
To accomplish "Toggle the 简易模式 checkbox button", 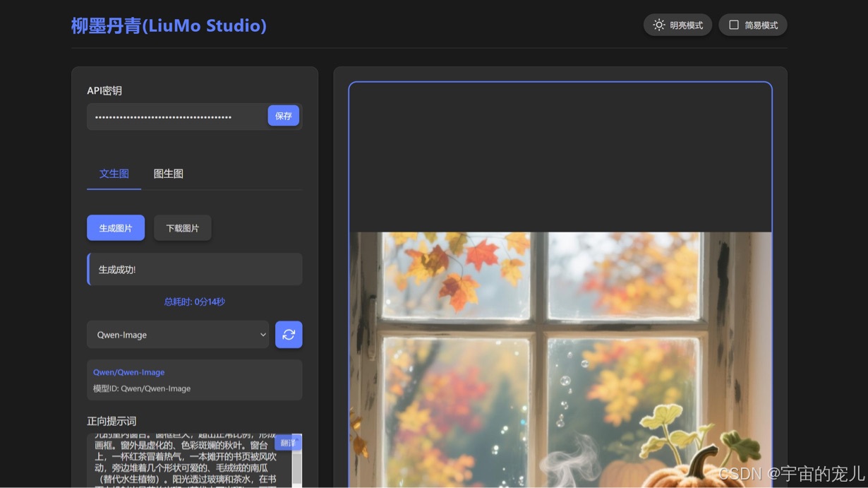I will pos(753,25).
